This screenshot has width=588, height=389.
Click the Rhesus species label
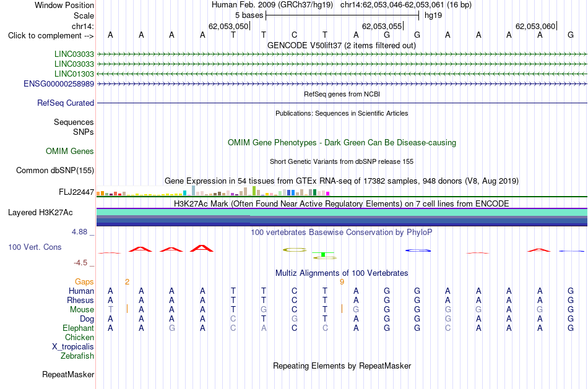point(80,300)
